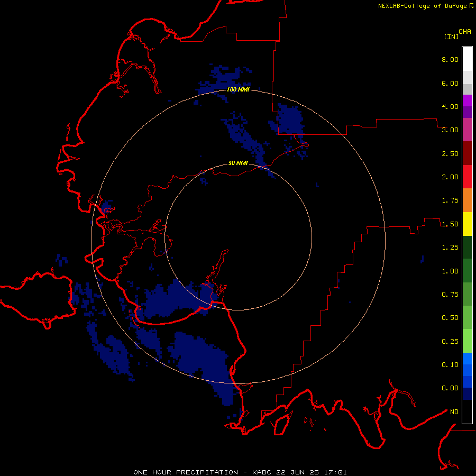Click the 0.00 legend value

click(x=450, y=388)
